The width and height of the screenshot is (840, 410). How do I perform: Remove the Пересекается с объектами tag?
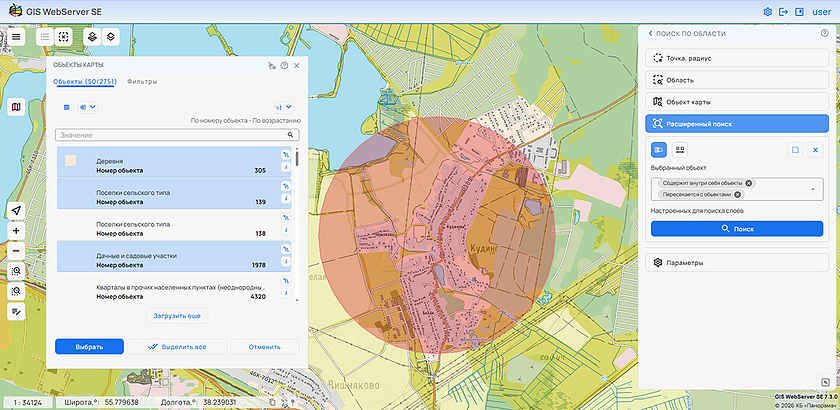point(739,194)
